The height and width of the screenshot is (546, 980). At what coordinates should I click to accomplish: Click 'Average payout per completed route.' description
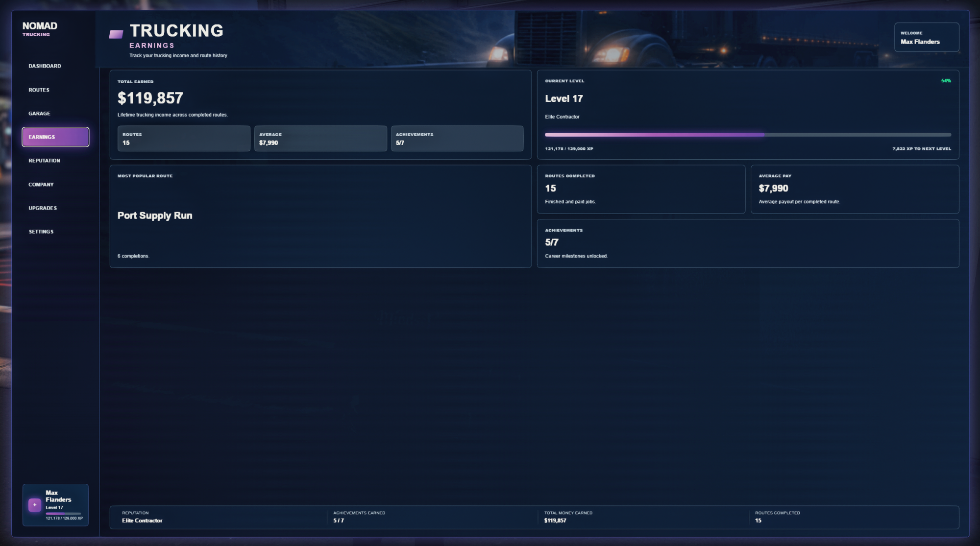coord(799,202)
